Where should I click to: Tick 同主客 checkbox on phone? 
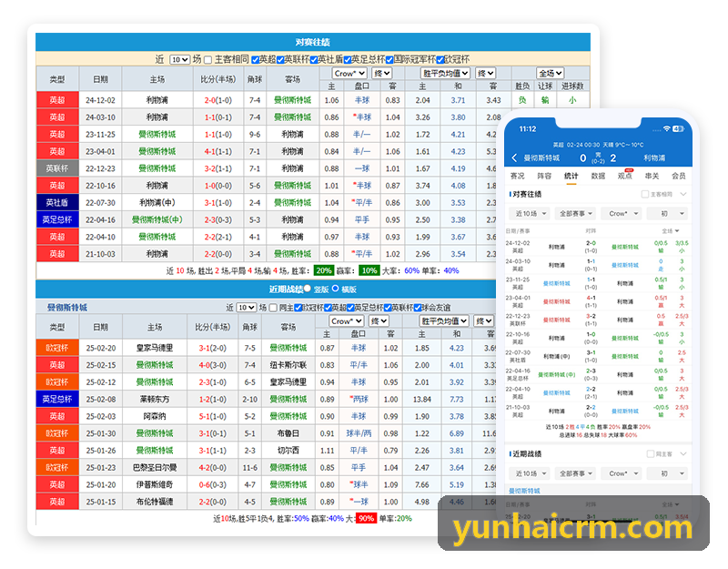[x=651, y=453]
